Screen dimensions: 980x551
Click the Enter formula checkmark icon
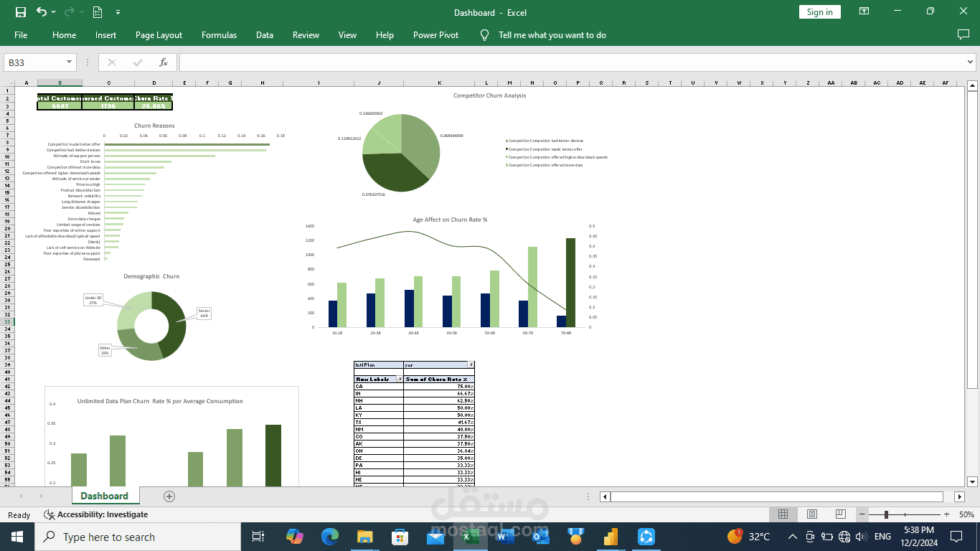[138, 63]
